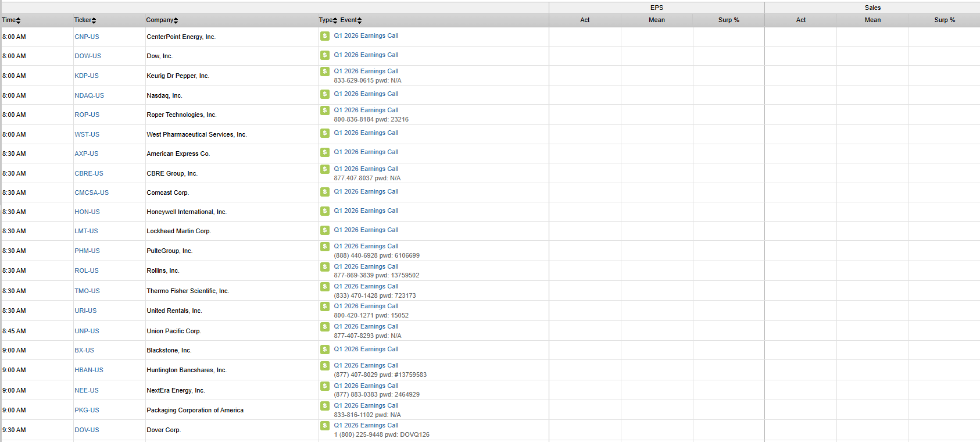The width and height of the screenshot is (980, 442).
Task: Click the green dollar icon for Comcast Corp.
Action: [x=325, y=192]
